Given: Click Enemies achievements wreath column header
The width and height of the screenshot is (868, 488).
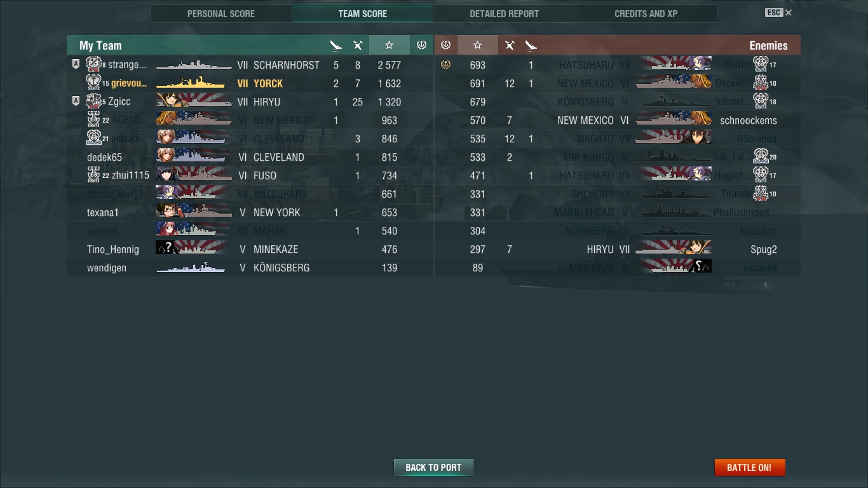Looking at the screenshot, I should coord(445,45).
